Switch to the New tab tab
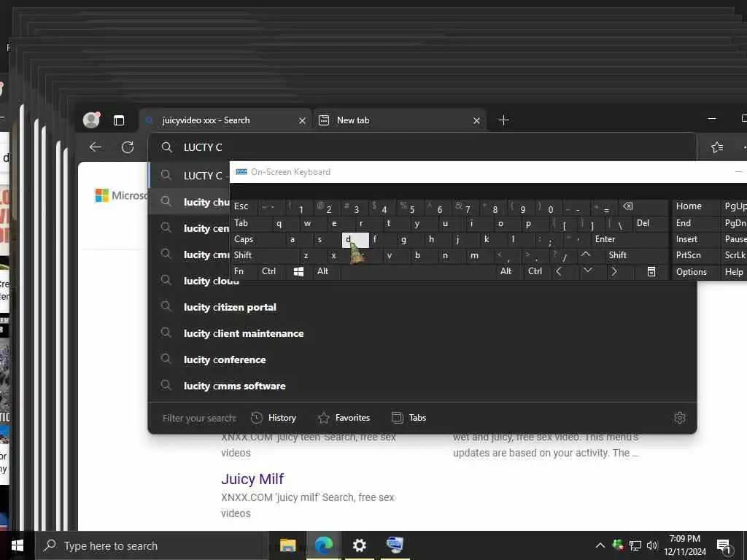The image size is (747, 560). [399, 120]
